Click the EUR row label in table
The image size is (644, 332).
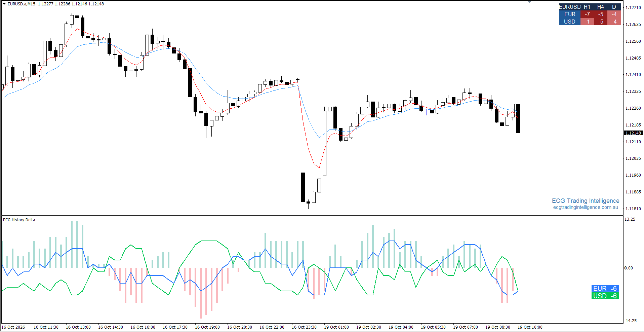click(x=570, y=14)
